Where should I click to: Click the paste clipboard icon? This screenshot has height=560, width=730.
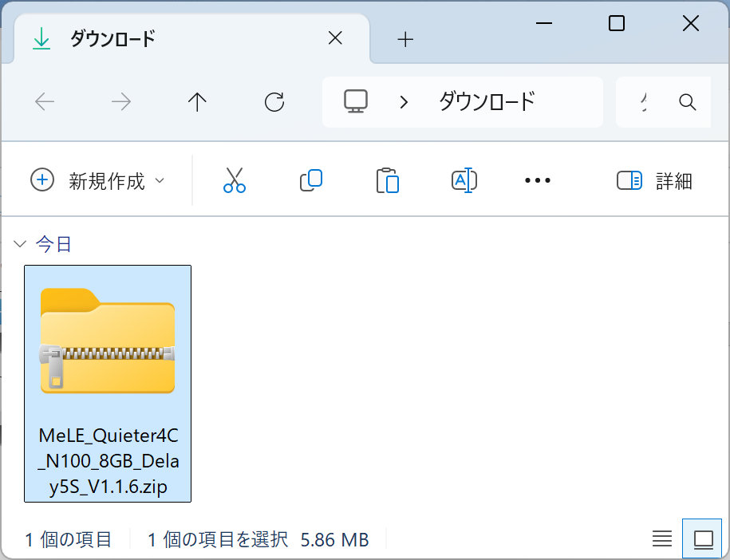(388, 180)
